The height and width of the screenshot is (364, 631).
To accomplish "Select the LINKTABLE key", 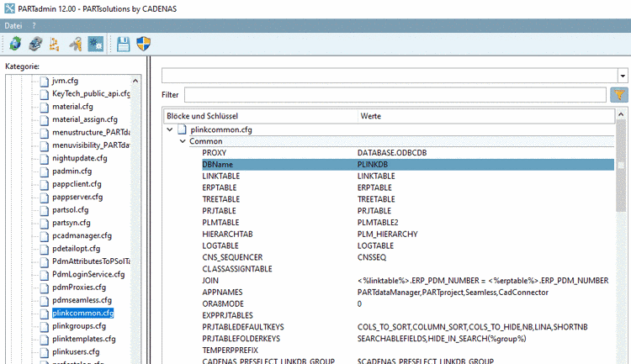I will [x=221, y=177].
